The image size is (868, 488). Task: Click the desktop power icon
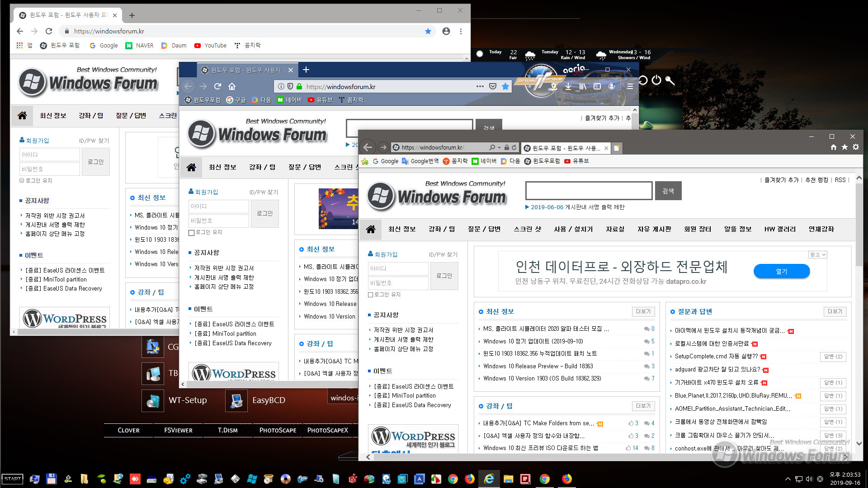click(656, 80)
